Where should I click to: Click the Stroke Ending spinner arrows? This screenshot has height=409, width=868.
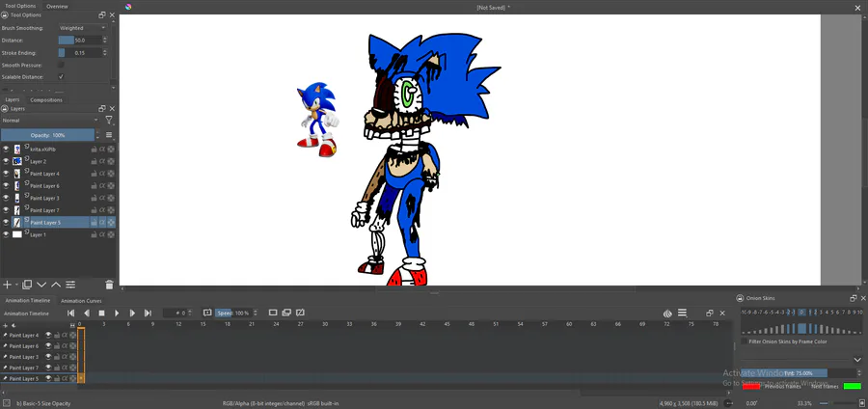(104, 53)
